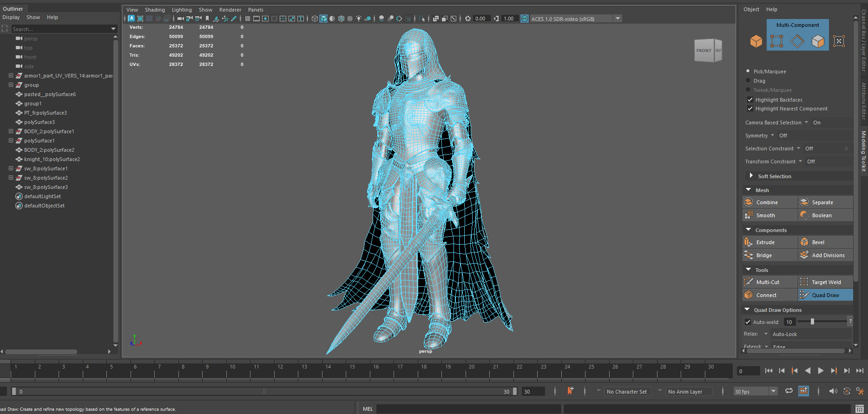Image resolution: width=868 pixels, height=414 pixels.
Task: Select face component mode icon
Action: (818, 41)
